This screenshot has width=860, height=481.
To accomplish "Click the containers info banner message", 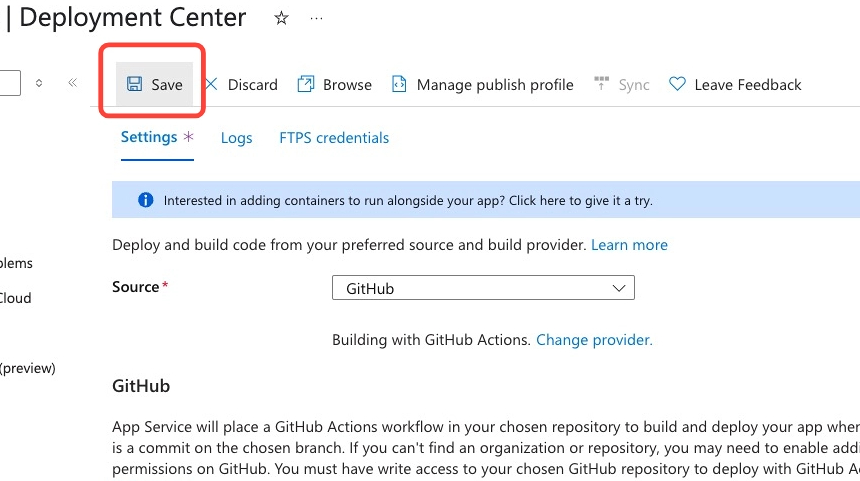I will click(x=407, y=200).
